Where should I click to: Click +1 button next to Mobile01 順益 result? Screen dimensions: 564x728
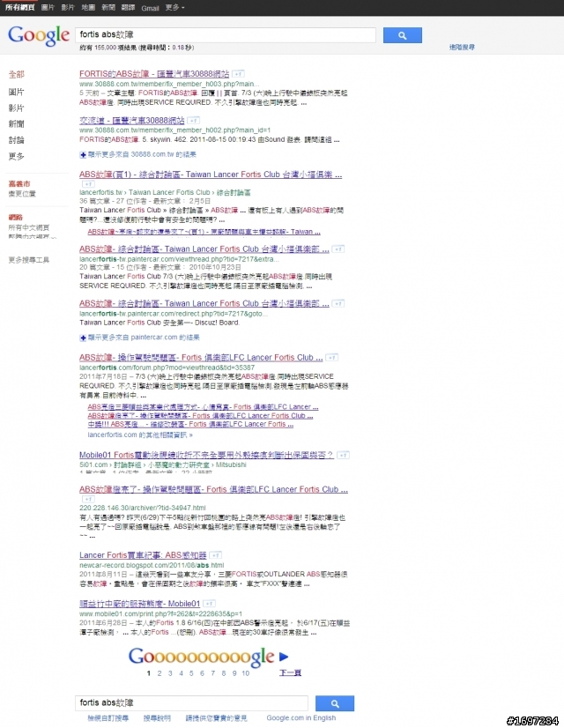[x=210, y=604]
